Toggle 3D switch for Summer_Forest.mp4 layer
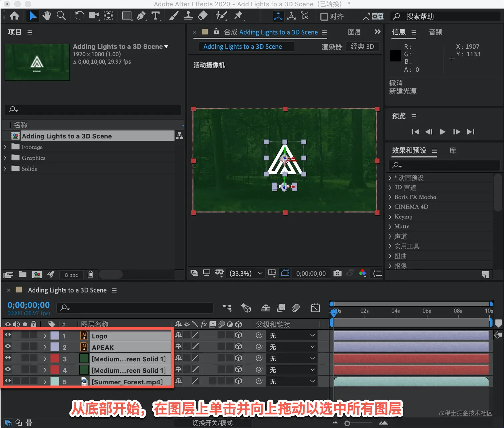Image resolution: width=504 pixels, height=428 pixels. point(238,381)
